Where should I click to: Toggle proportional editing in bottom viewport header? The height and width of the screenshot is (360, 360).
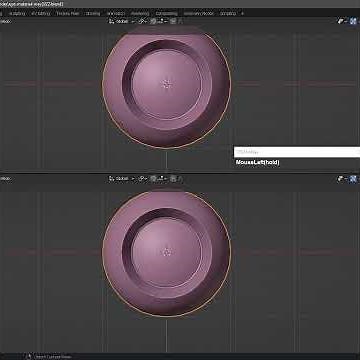173,179
